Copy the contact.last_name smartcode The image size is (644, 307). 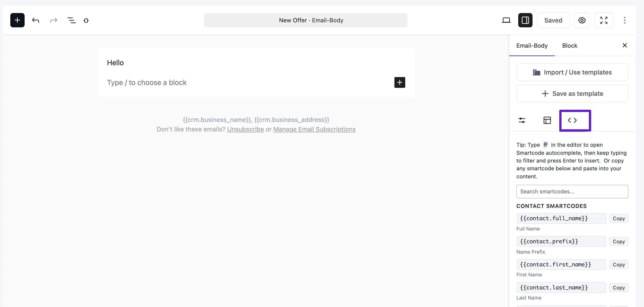[x=619, y=288]
